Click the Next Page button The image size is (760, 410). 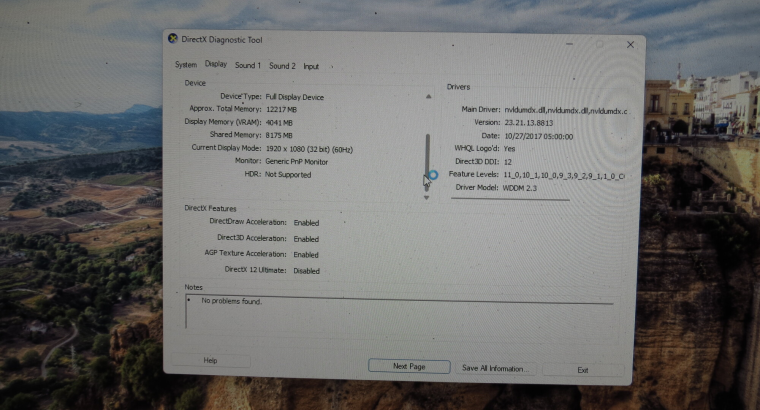[409, 366]
